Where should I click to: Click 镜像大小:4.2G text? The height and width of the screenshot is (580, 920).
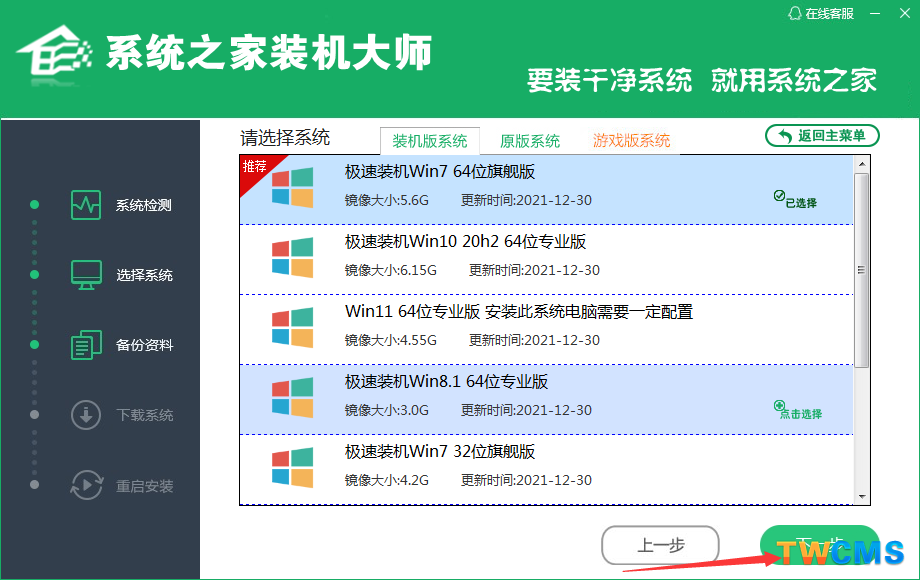(x=387, y=480)
